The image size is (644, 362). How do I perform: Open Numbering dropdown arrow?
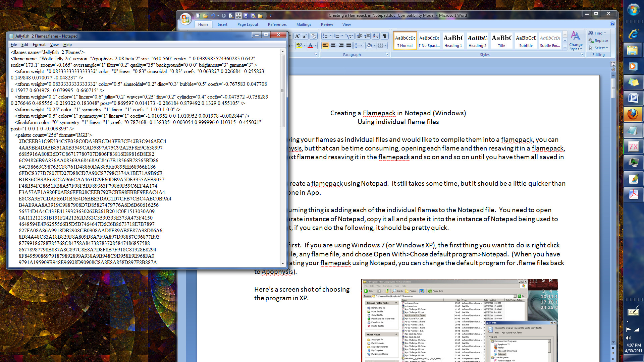click(342, 36)
